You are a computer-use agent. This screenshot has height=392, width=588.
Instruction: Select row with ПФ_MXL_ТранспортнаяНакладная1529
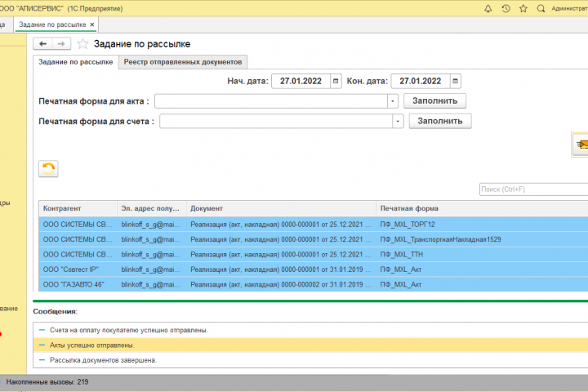tap(314, 239)
